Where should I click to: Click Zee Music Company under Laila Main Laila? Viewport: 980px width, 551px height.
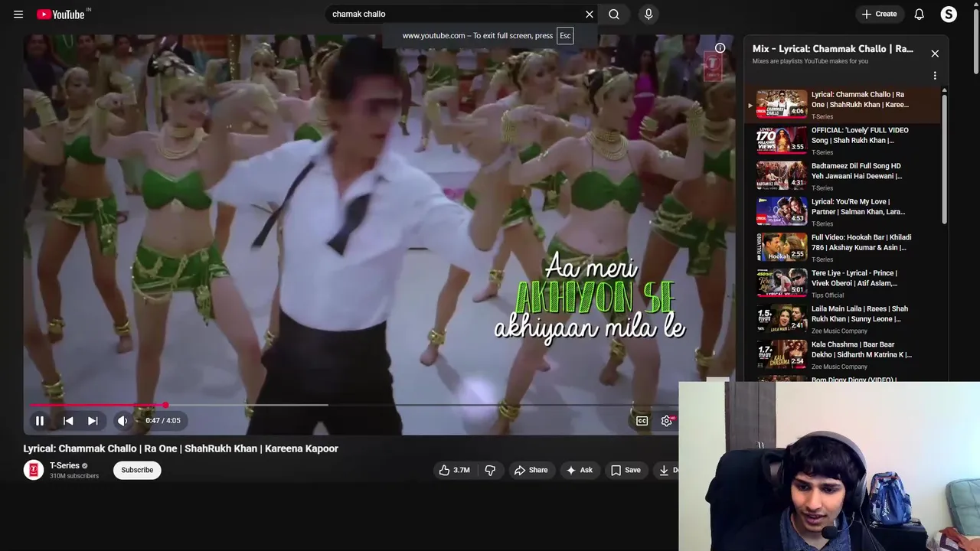839,331
